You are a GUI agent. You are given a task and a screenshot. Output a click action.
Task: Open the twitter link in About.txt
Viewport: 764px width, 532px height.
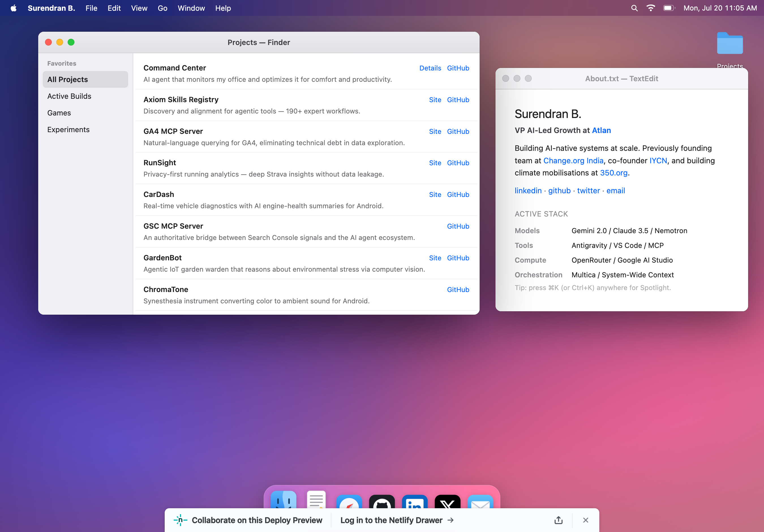[x=588, y=190]
